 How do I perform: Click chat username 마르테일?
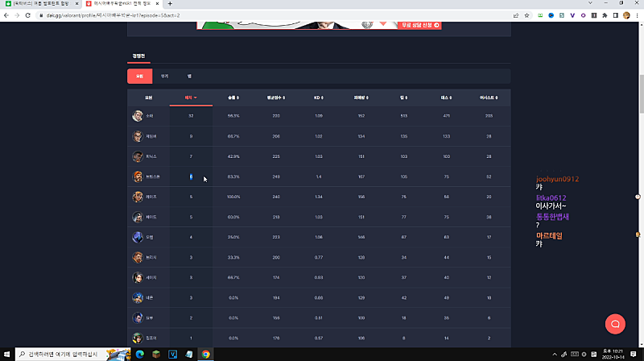(x=549, y=235)
